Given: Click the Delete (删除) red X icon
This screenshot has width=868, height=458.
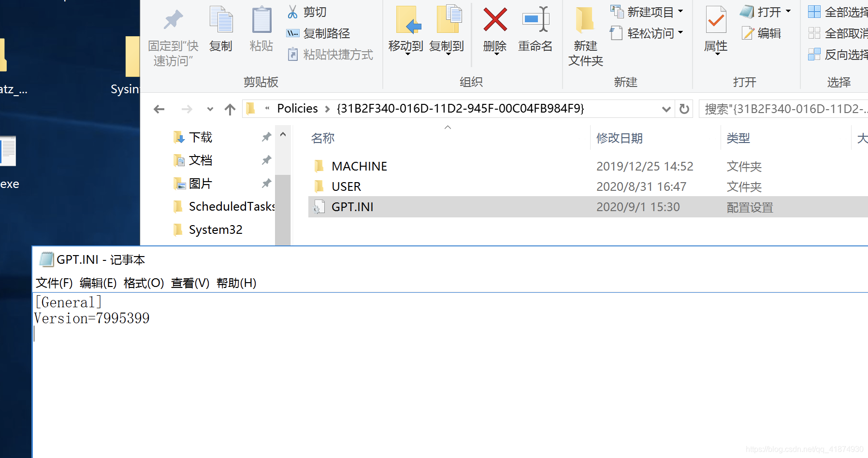Looking at the screenshot, I should coord(495,20).
